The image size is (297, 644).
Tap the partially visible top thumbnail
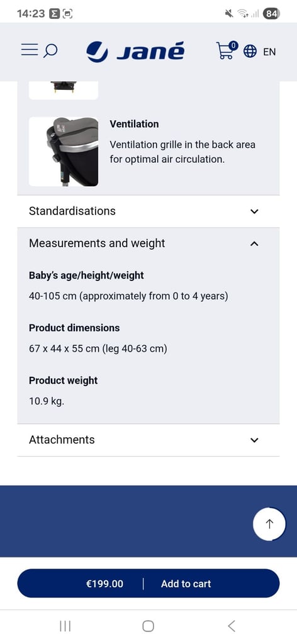(64, 91)
